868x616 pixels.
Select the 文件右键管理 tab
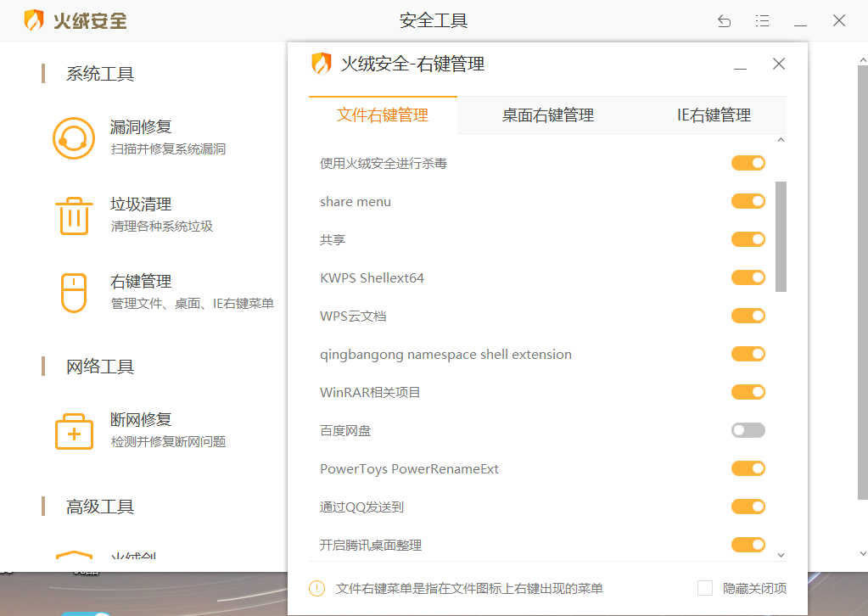pos(383,115)
